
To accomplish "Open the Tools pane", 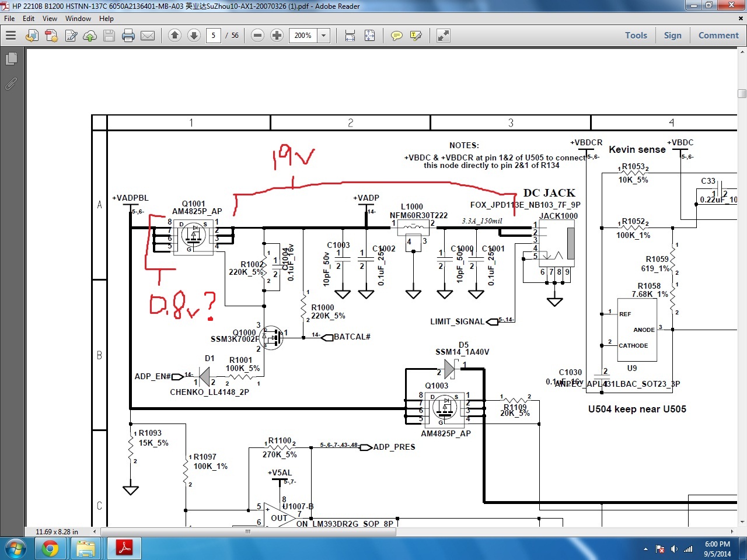I will coord(636,36).
